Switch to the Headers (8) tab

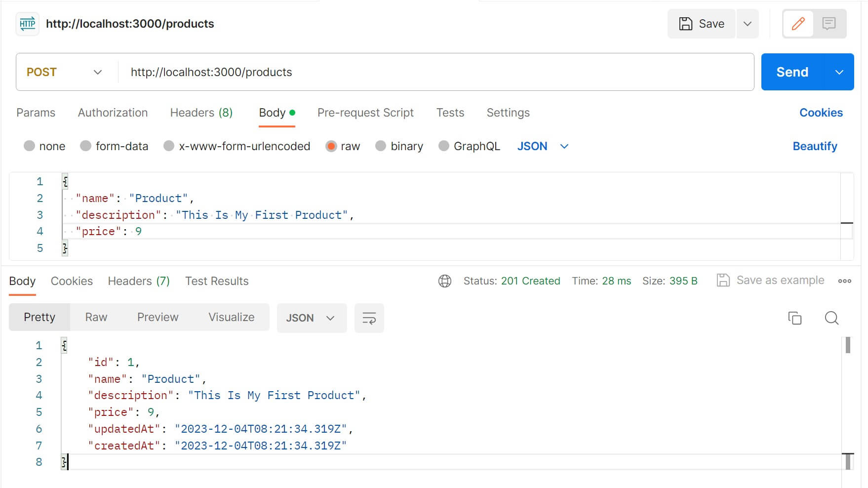click(x=201, y=113)
